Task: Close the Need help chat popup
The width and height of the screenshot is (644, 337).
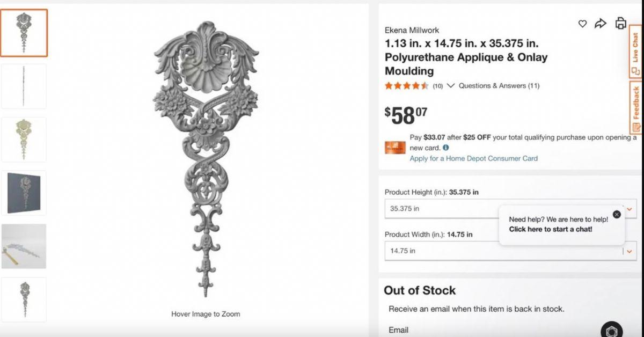Action: click(x=617, y=214)
